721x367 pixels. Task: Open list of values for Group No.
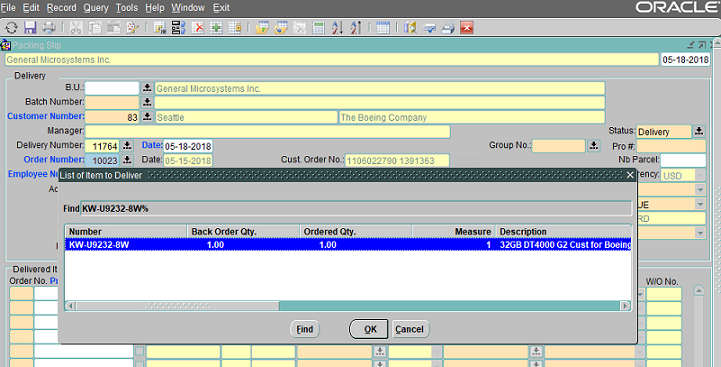(x=594, y=146)
